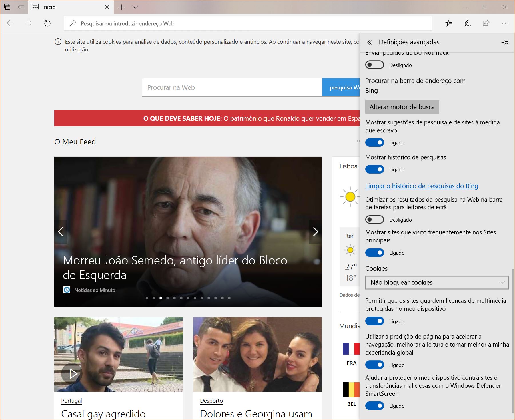Click the Add notes pen icon
Viewport: 515px width, 420px height.
click(x=467, y=23)
